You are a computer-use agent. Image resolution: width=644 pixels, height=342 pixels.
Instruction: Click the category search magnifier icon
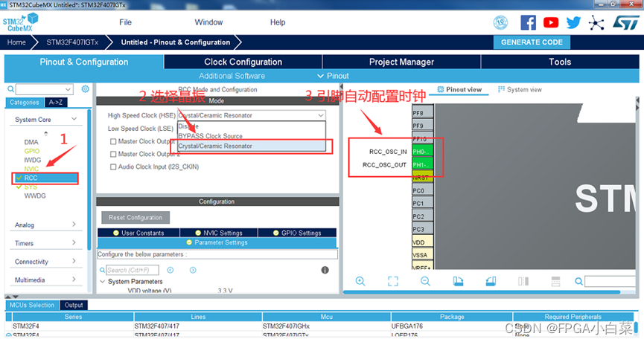[10, 89]
